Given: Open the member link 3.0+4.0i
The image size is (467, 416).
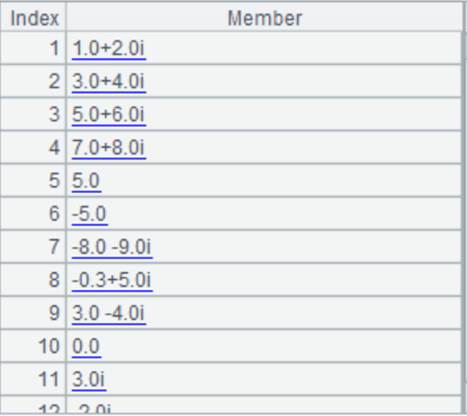Looking at the screenshot, I should tap(109, 82).
